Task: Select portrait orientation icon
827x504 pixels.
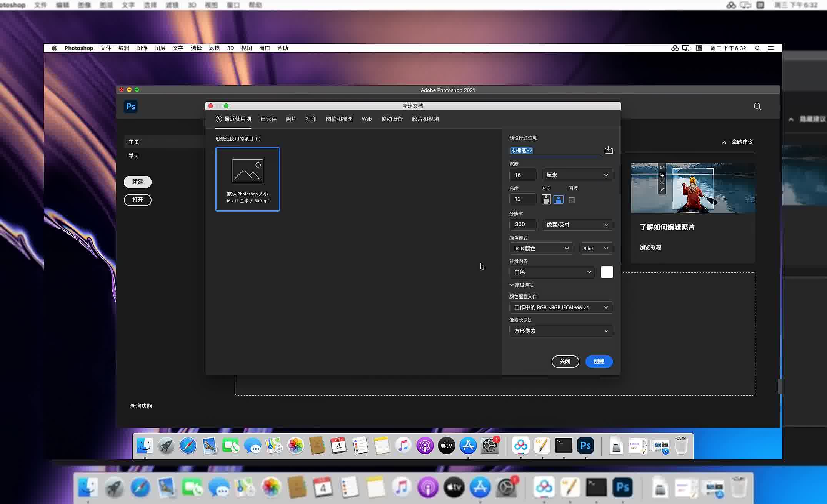Action: 546,199
